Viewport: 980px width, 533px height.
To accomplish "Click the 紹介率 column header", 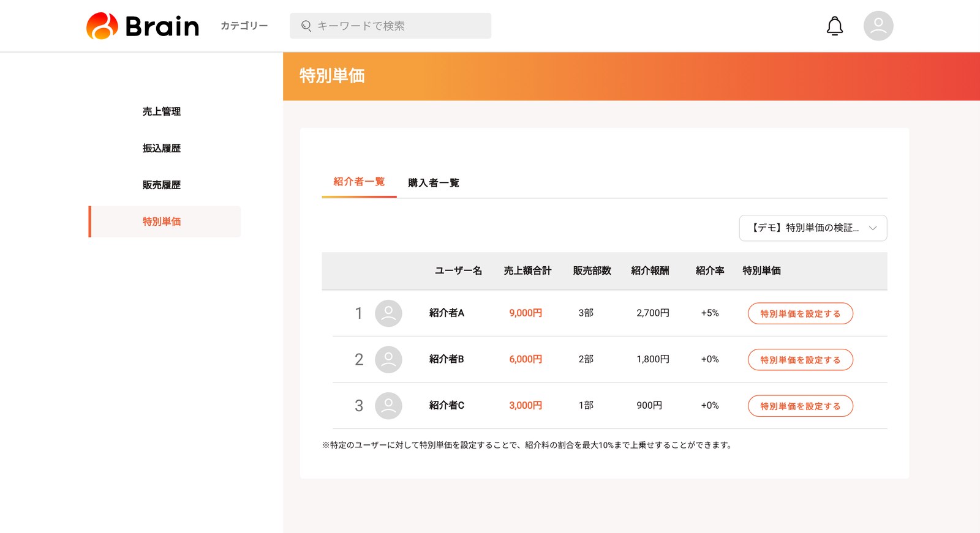I will pos(710,270).
